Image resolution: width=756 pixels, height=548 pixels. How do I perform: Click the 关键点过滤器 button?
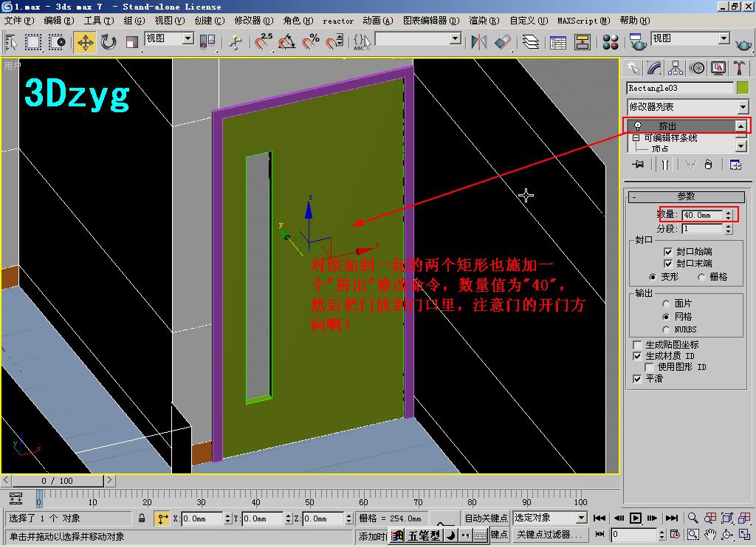pyautogui.click(x=549, y=535)
